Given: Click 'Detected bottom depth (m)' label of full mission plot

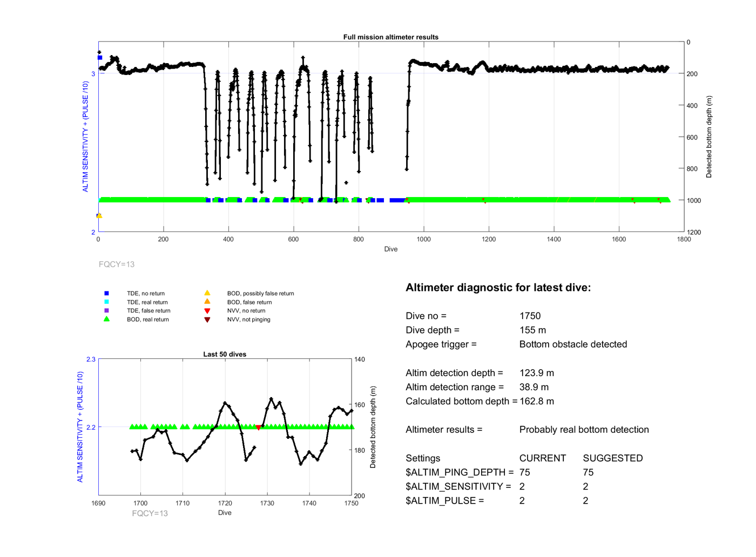Looking at the screenshot, I should click(709, 137).
